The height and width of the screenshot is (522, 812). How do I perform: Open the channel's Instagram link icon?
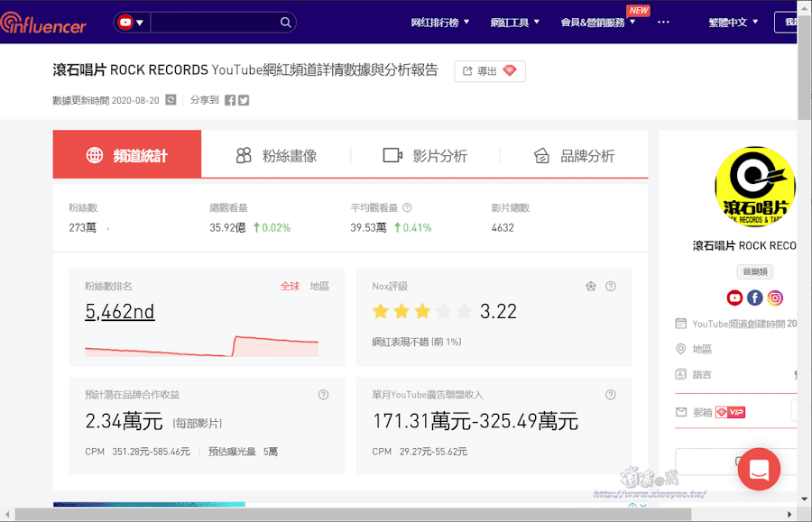[775, 298]
